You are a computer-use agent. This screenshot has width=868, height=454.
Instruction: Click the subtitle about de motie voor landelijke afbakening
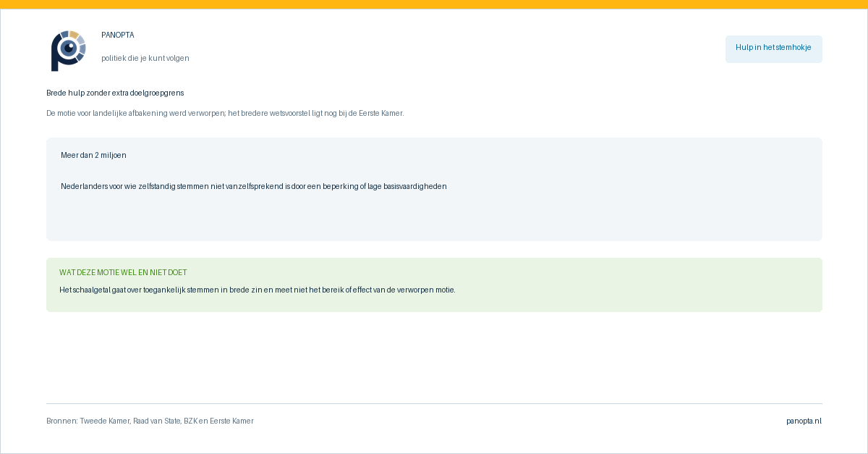point(225,113)
